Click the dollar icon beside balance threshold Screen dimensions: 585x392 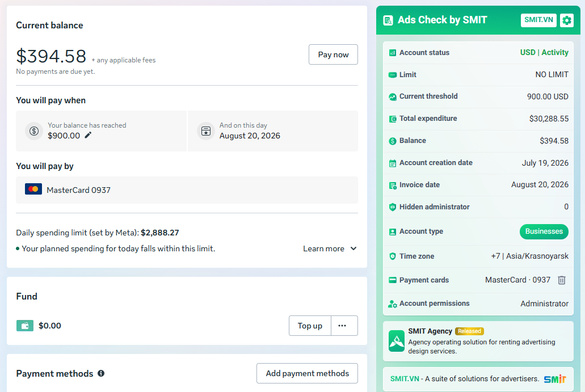34,131
